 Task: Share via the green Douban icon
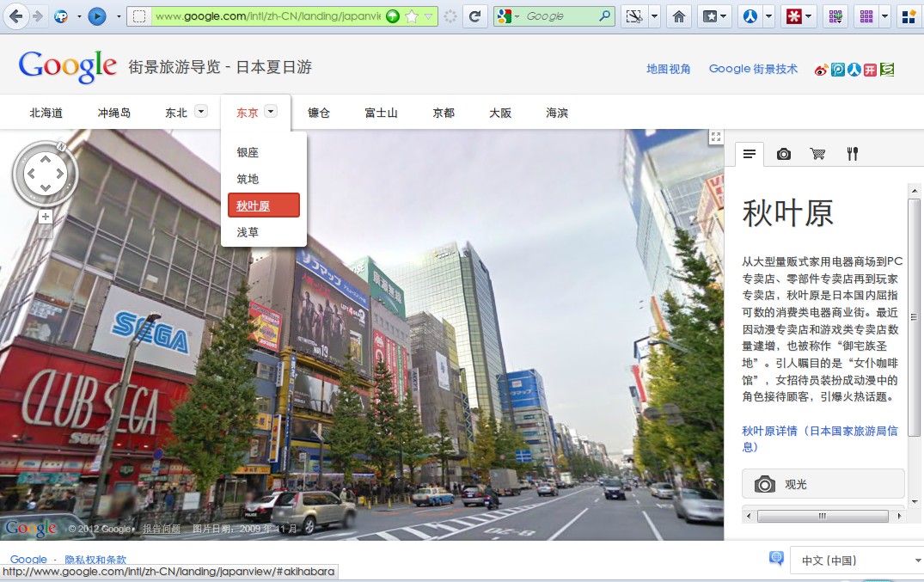pos(887,70)
